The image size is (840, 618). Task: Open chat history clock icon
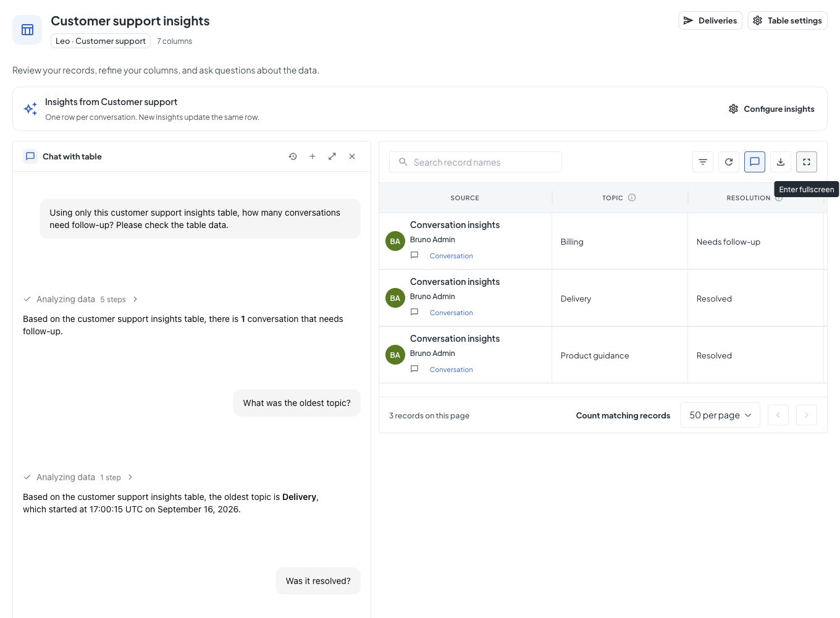pos(293,156)
